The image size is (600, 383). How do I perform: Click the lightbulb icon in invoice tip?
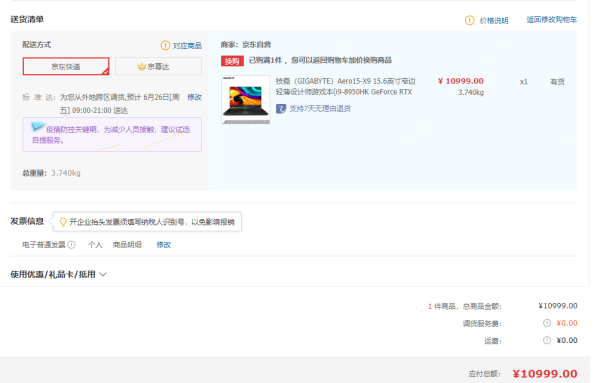63,222
